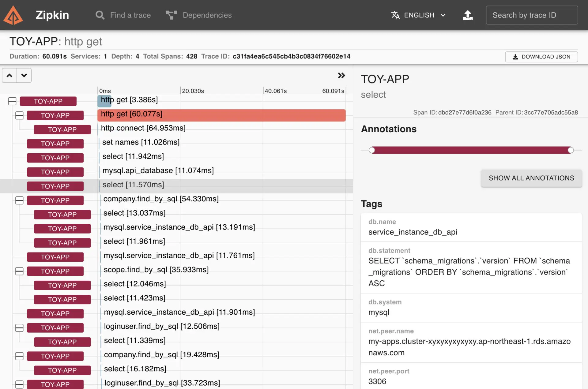The height and width of the screenshot is (389, 588).
Task: Click the double-chevron panel collapse icon
Action: click(341, 76)
